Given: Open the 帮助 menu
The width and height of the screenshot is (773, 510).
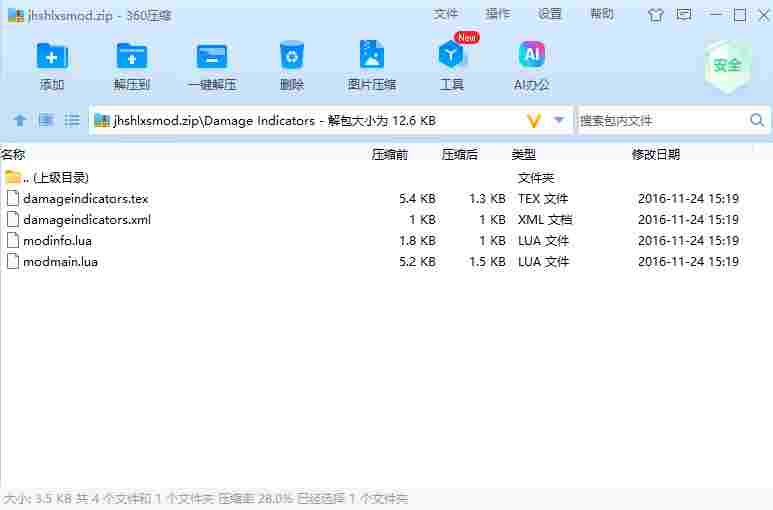Looking at the screenshot, I should [x=602, y=14].
